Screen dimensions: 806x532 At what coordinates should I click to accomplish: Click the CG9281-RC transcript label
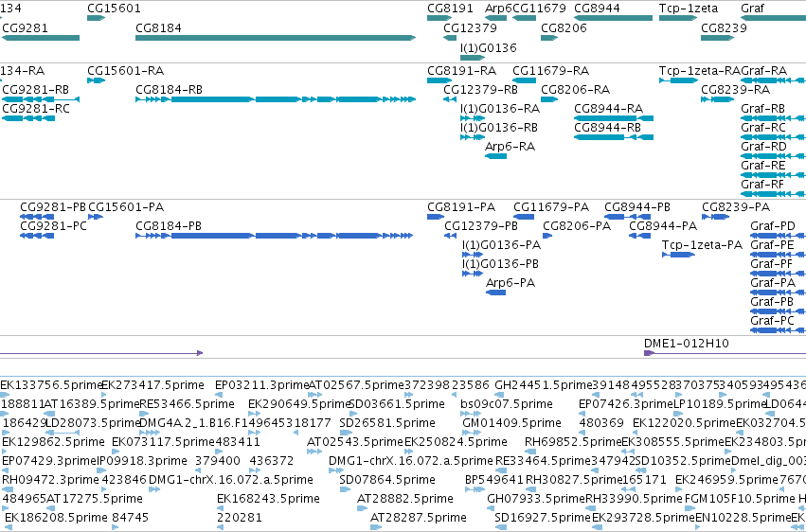click(x=36, y=109)
